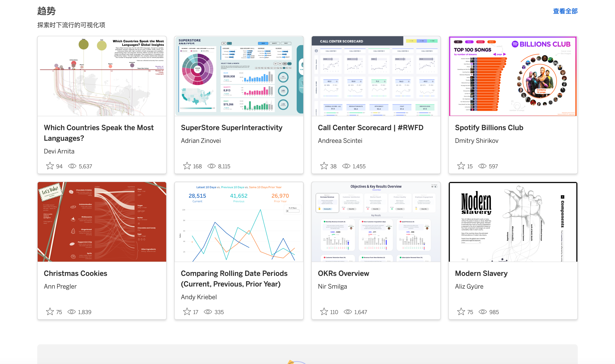Click favorites count 15 on Spotify card
615x364 pixels.
coord(469,166)
